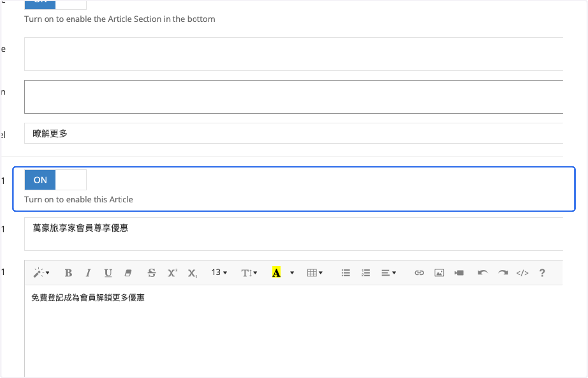Click the first empty text field
The height and width of the screenshot is (378, 588).
pos(294,54)
